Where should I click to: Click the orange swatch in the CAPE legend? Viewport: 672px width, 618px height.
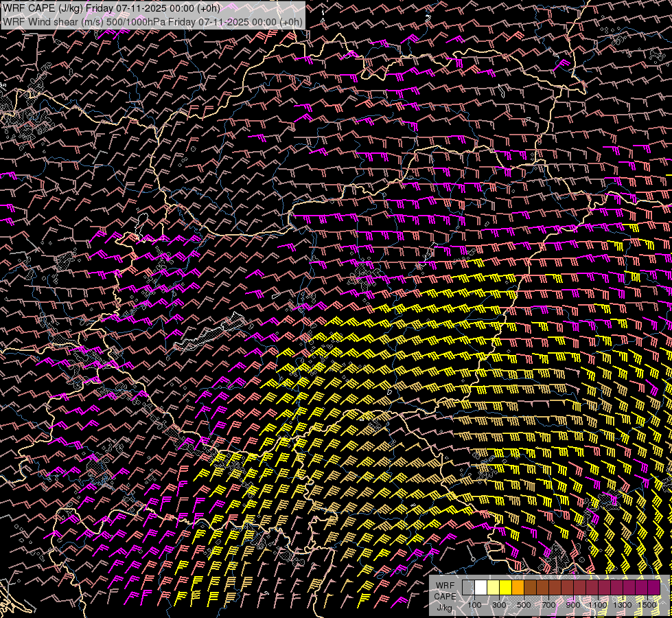pos(518,588)
